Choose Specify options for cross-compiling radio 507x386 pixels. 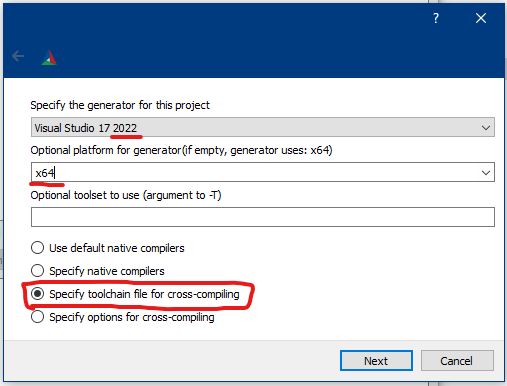click(37, 317)
